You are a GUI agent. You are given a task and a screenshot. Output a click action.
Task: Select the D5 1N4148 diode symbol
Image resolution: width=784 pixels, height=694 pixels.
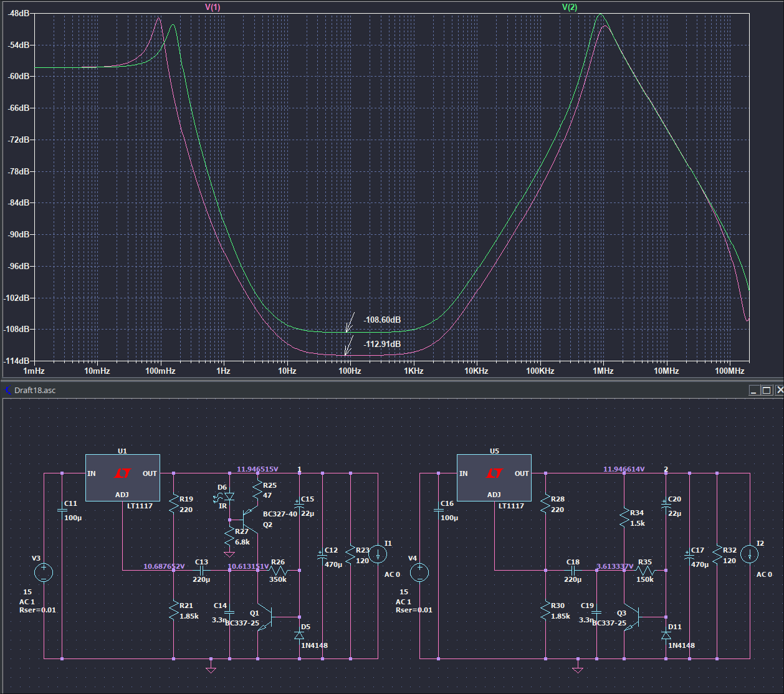(299, 635)
